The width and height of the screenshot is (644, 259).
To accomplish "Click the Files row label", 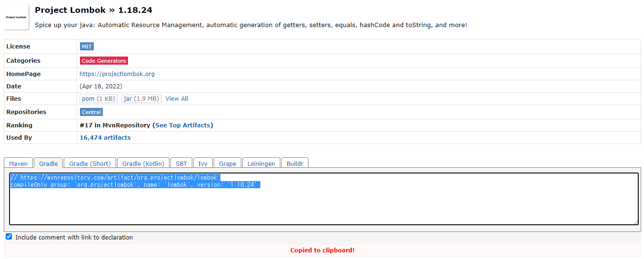I will [14, 99].
